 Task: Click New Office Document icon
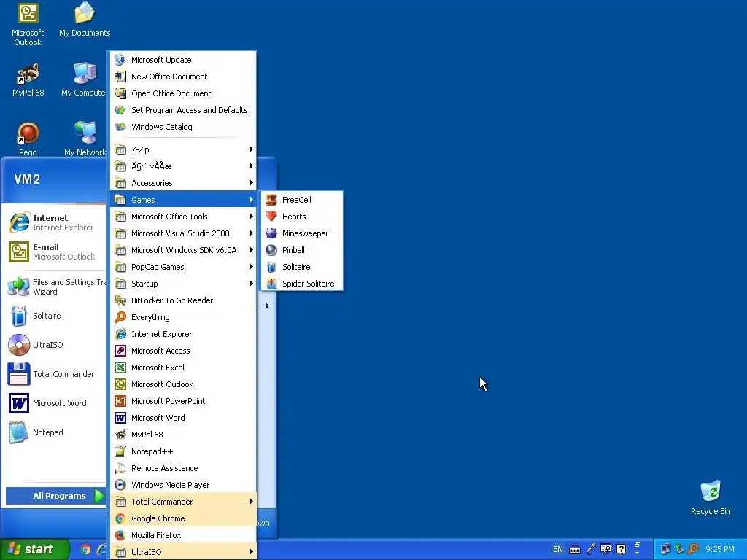[x=120, y=77]
